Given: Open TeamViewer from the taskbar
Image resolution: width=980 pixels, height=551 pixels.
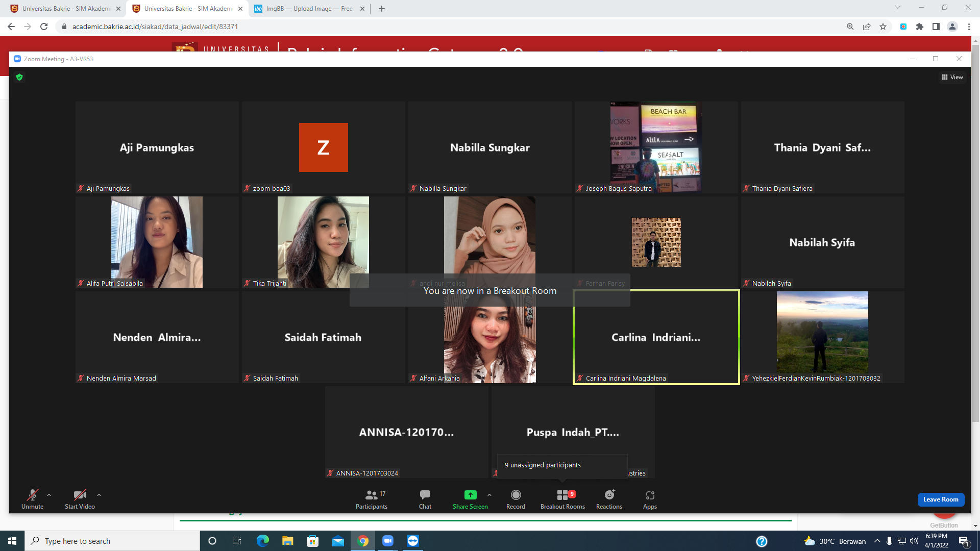Looking at the screenshot, I should (x=413, y=541).
